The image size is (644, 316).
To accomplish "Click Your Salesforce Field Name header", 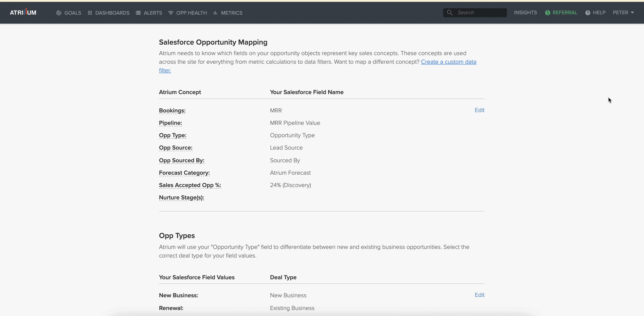I will (307, 92).
